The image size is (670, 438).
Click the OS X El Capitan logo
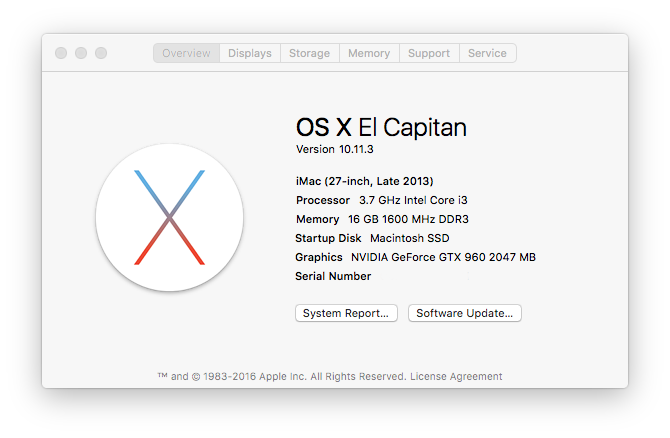pyautogui.click(x=170, y=218)
